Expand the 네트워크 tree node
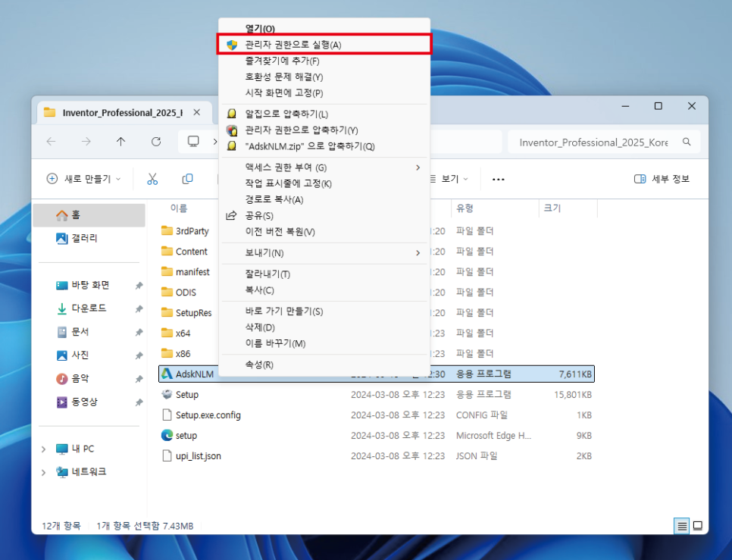 [x=43, y=472]
